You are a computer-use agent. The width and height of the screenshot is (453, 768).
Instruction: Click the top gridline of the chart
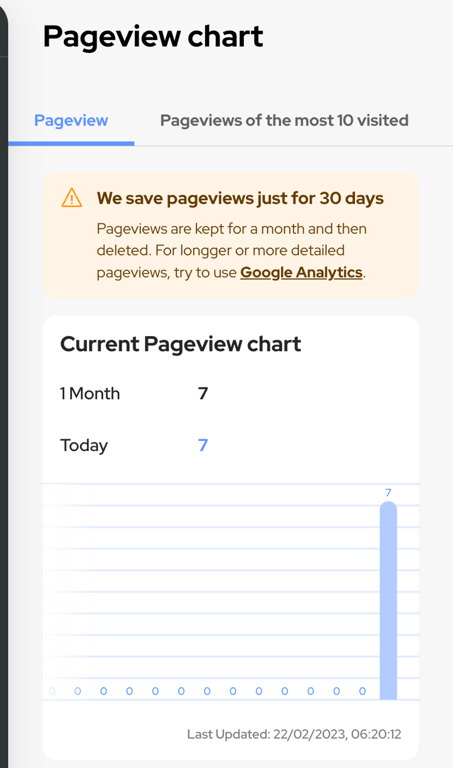tap(231, 484)
